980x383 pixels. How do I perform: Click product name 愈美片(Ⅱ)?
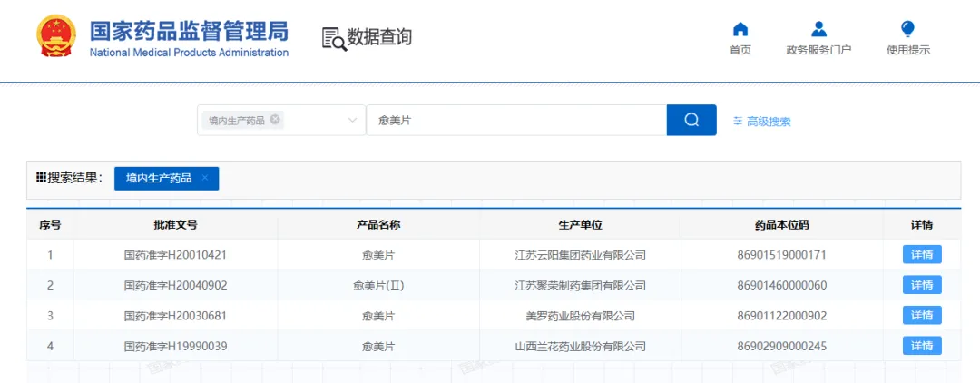click(378, 286)
